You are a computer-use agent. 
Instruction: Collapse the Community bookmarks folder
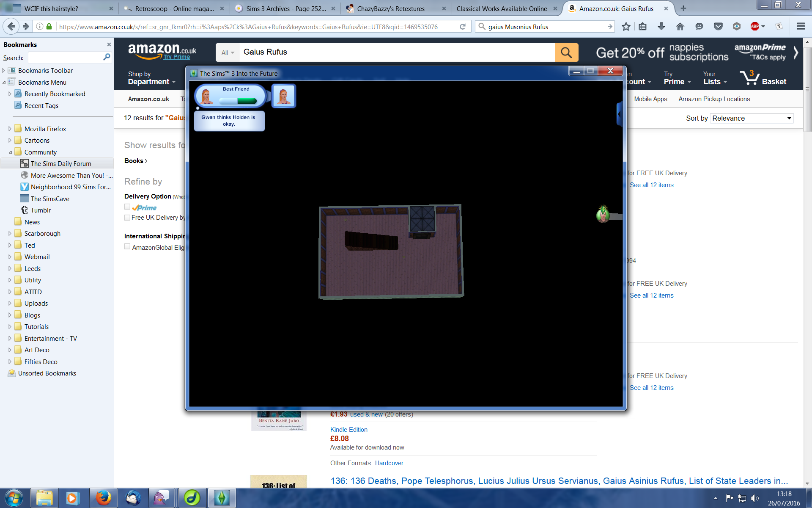point(10,152)
